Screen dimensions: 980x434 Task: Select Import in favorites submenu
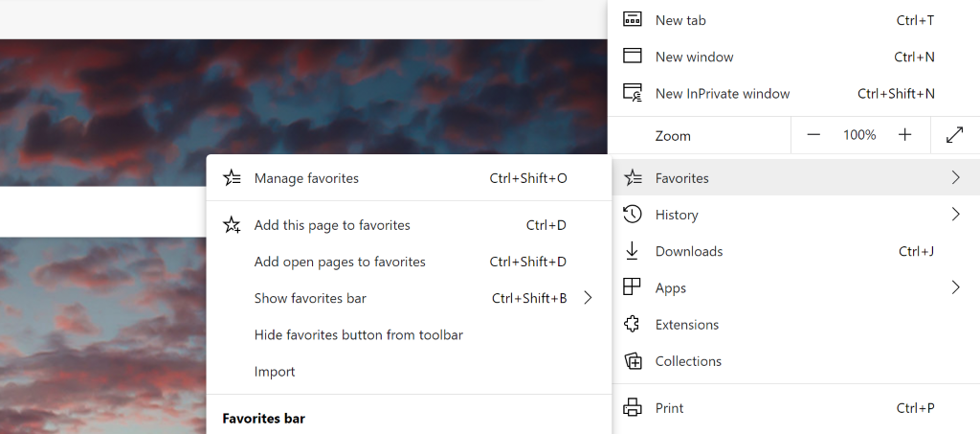click(409, 372)
